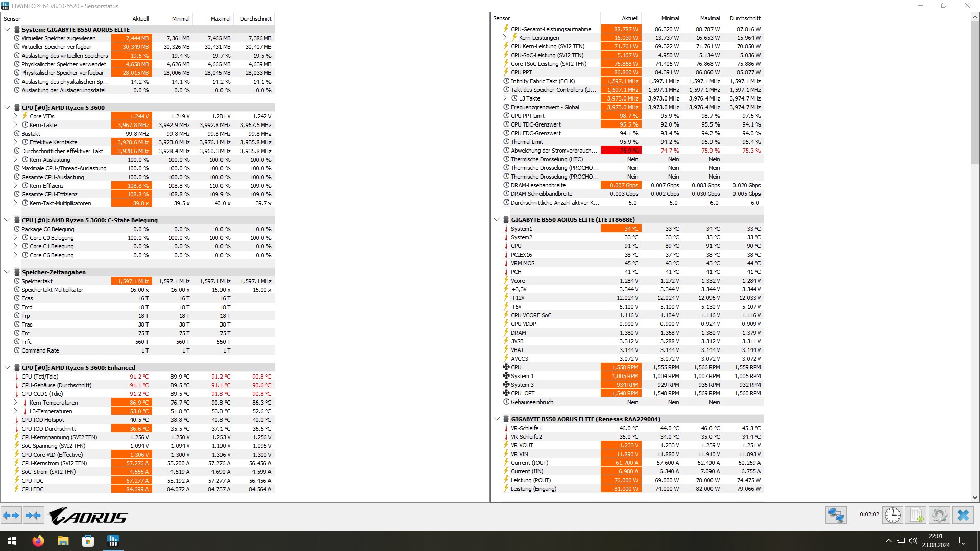The width and height of the screenshot is (980, 551).
Task: Click the AORUS logo
Action: coord(88,516)
